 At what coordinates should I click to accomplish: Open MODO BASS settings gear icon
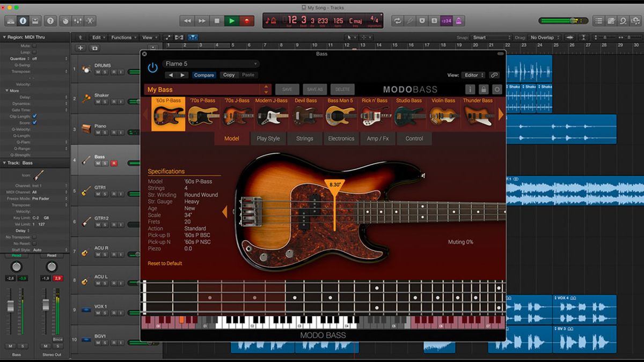(x=497, y=90)
